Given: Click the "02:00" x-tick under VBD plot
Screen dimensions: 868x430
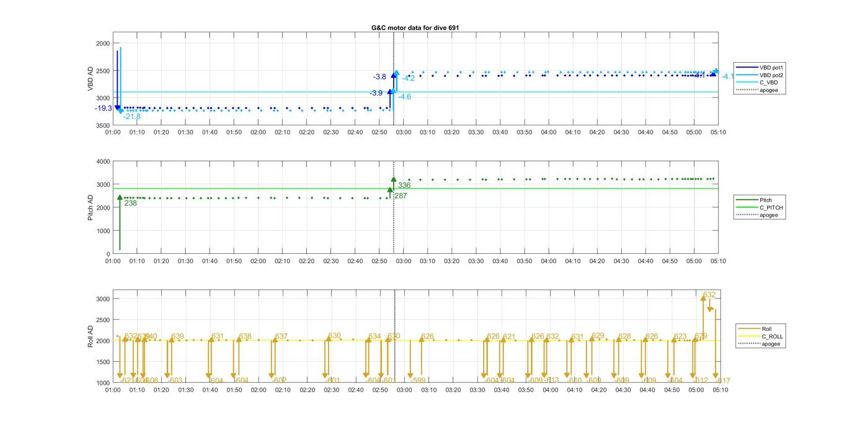Looking at the screenshot, I should click(x=258, y=132).
